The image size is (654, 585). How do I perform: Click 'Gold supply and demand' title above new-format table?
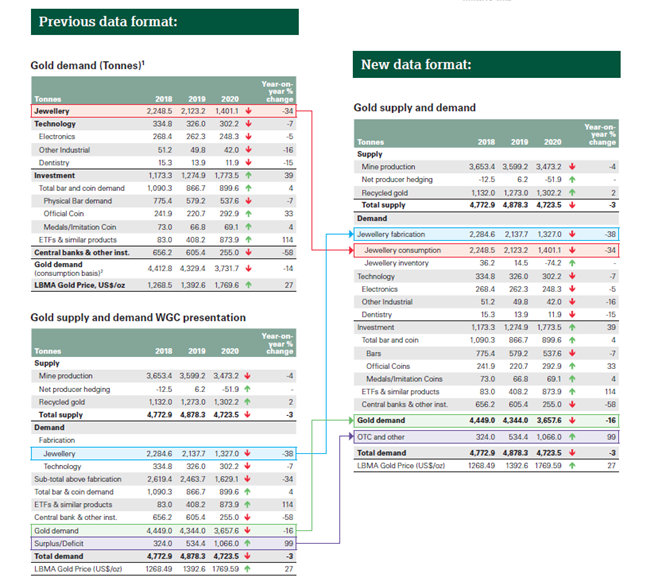click(415, 108)
